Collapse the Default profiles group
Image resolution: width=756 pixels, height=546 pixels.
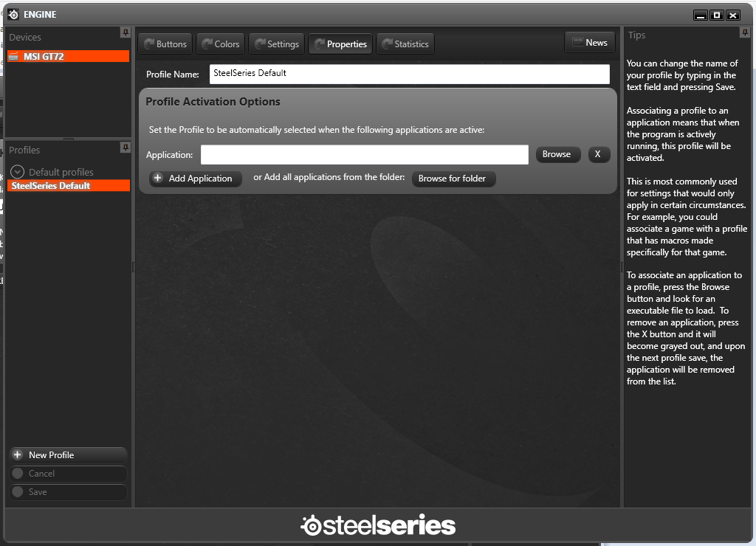point(18,172)
